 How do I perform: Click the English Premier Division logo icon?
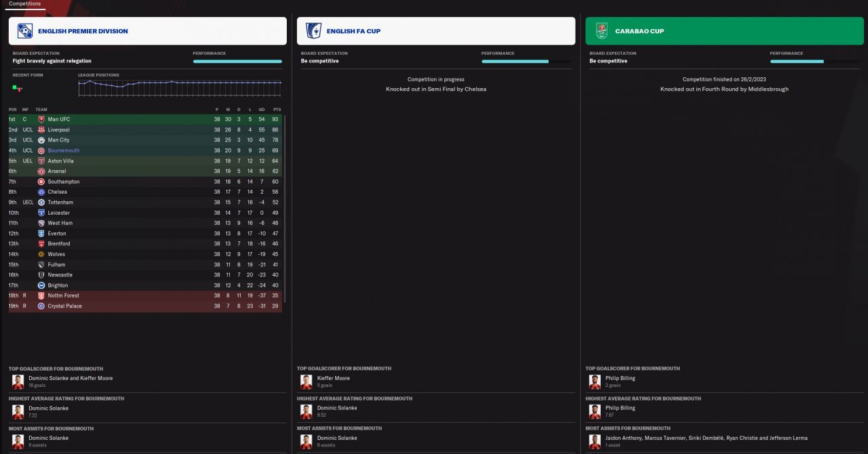pyautogui.click(x=24, y=30)
